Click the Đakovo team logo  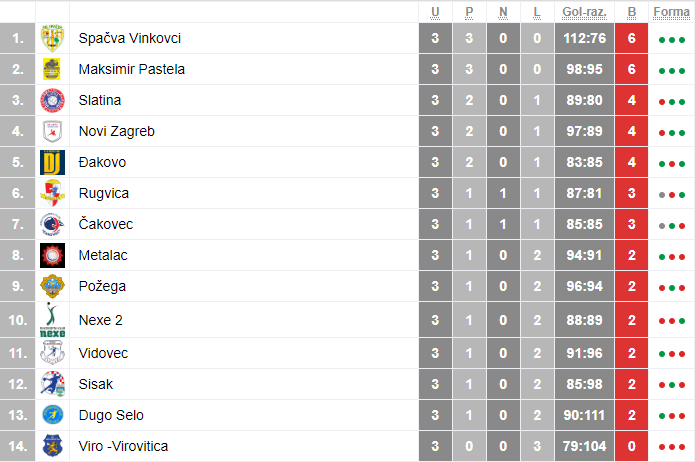(52, 162)
